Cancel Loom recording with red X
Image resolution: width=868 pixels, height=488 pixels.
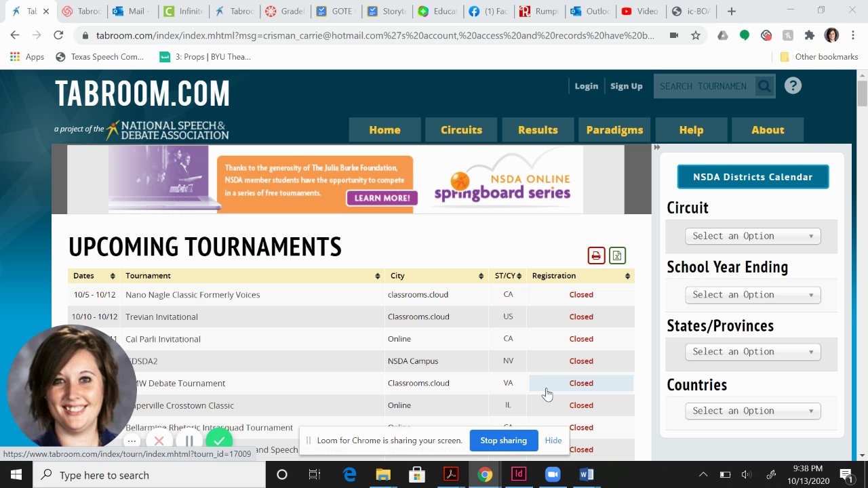159,441
